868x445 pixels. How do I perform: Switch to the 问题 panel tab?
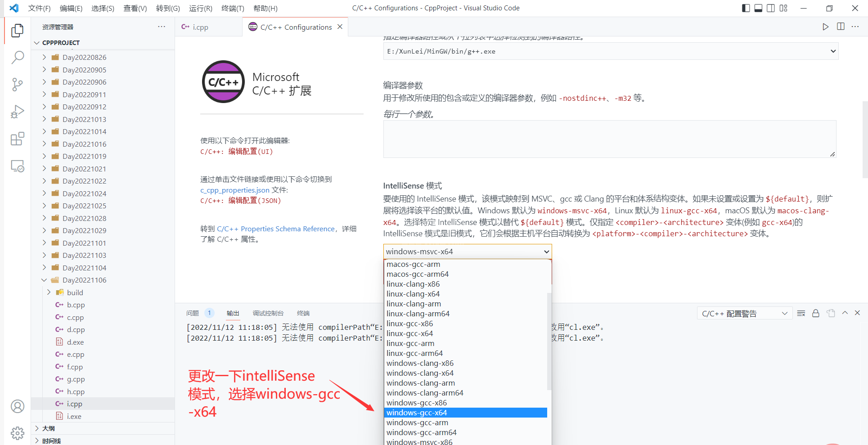pyautogui.click(x=193, y=313)
